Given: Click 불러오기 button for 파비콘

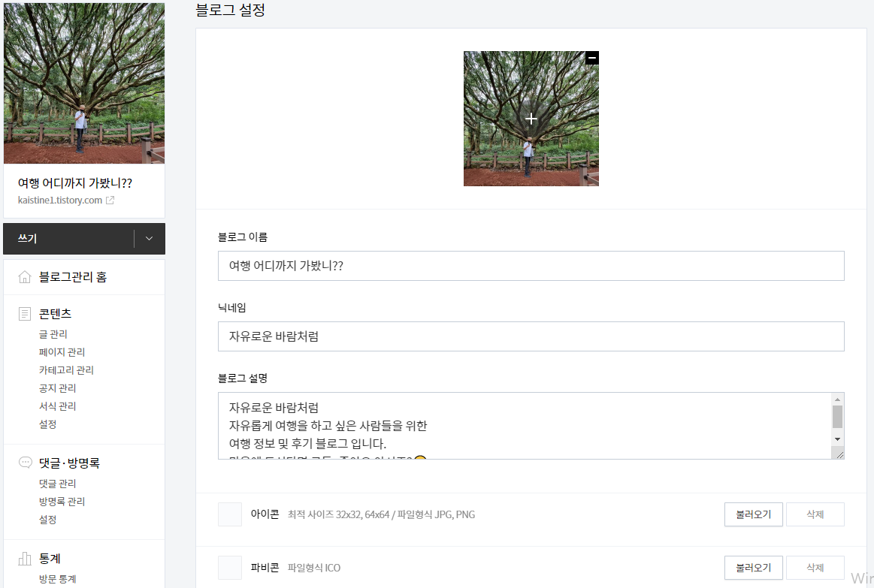Looking at the screenshot, I should (754, 568).
